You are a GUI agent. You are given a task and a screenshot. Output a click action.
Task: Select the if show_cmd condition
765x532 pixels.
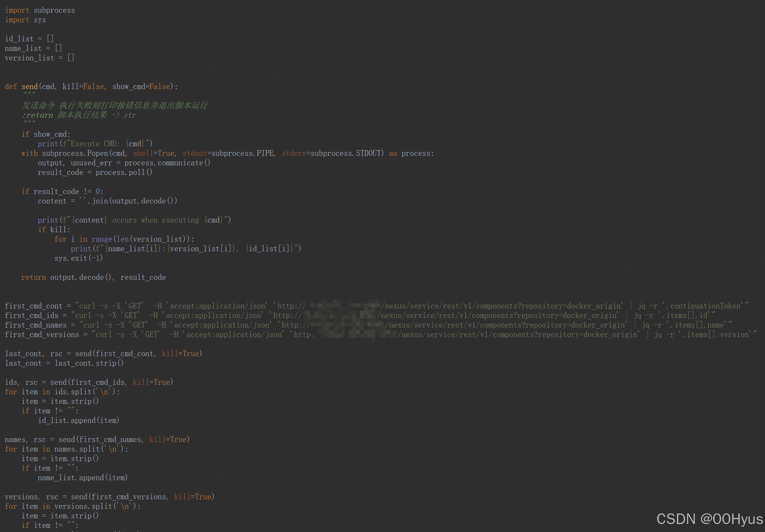pos(45,134)
